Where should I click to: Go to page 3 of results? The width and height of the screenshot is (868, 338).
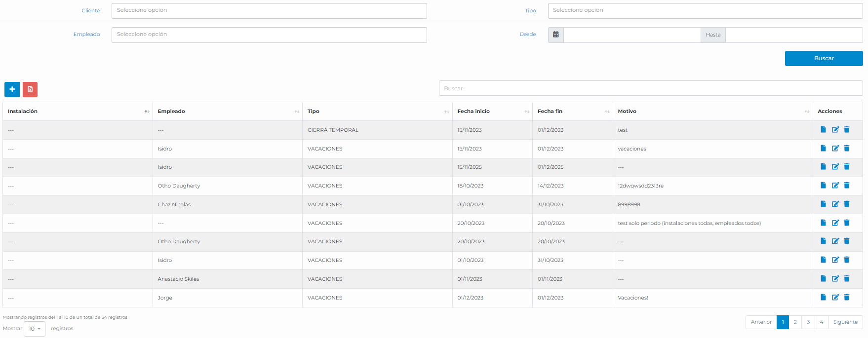[808, 322]
